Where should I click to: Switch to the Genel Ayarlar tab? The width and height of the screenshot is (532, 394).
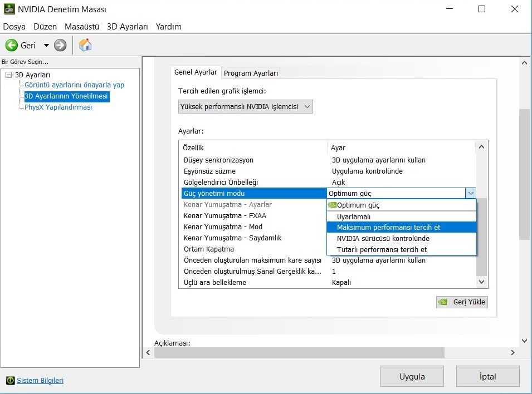click(196, 72)
